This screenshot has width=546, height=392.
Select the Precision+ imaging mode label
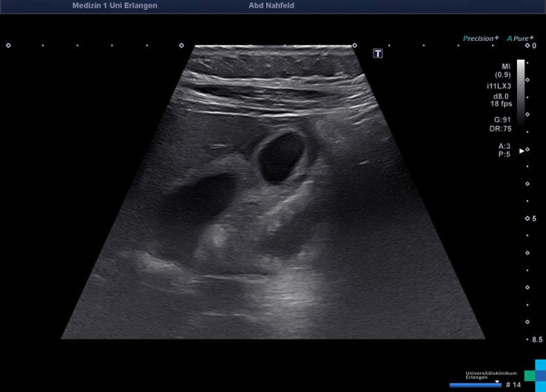pos(480,39)
